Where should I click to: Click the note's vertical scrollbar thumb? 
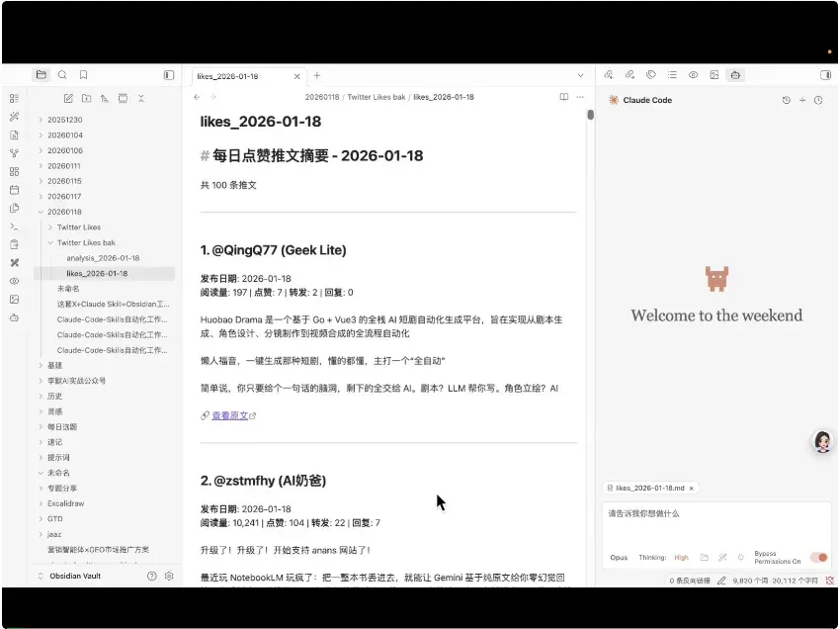pos(590,115)
